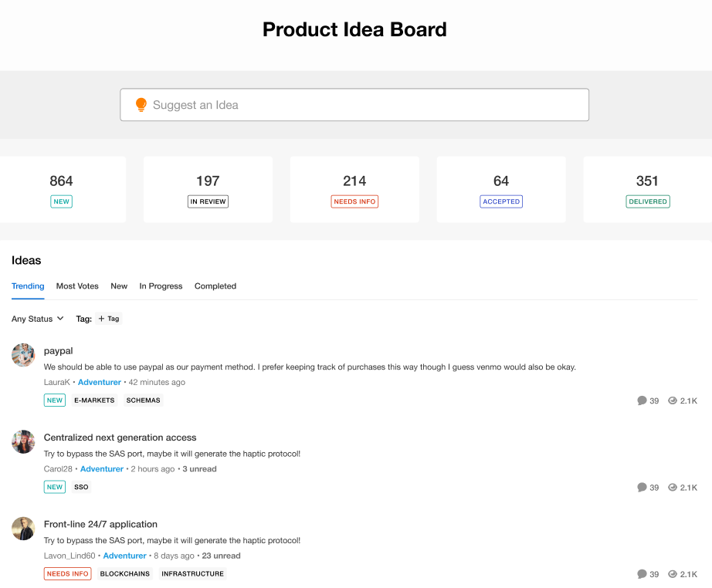Click the plus Tag filter button
Image resolution: width=712 pixels, height=588 pixels.
coord(108,319)
